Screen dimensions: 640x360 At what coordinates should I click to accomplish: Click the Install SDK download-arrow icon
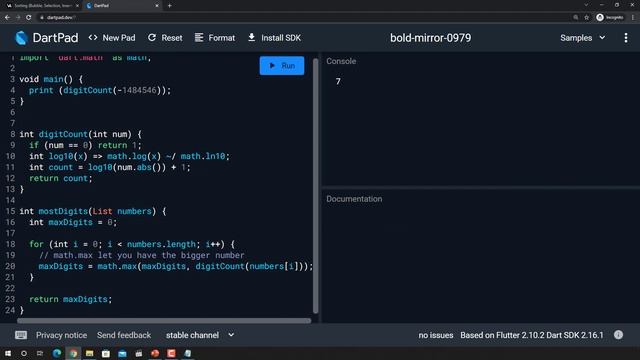[252, 38]
